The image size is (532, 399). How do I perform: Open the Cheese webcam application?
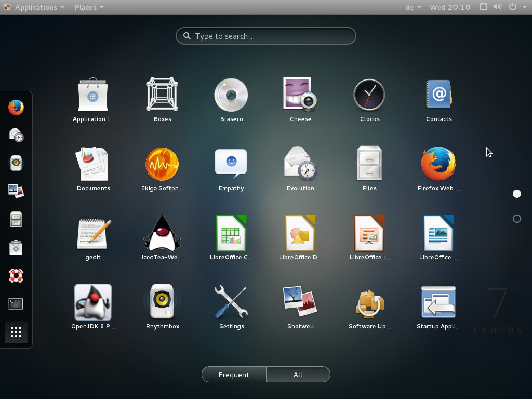click(x=300, y=95)
